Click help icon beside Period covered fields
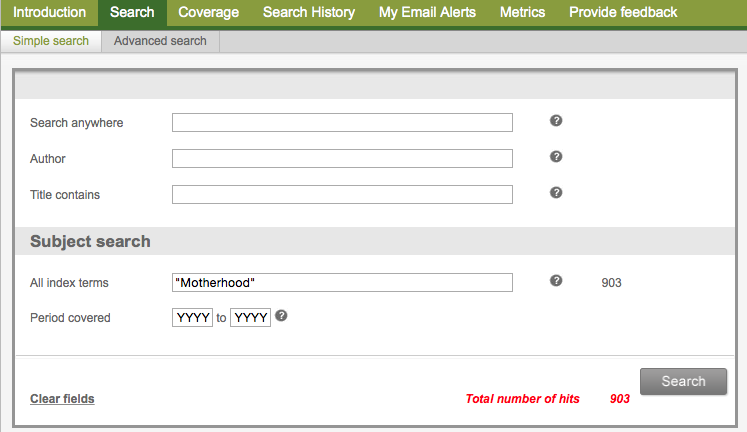 [x=281, y=316]
